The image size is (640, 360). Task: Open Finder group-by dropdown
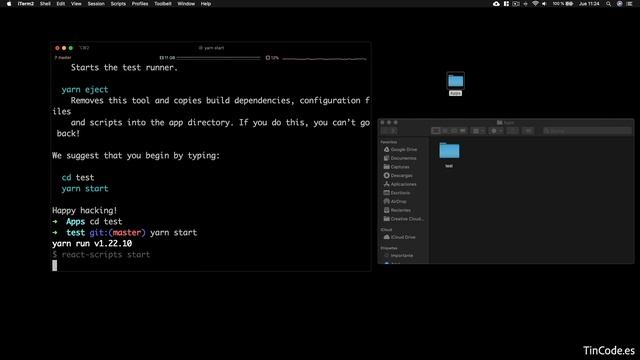(478, 131)
